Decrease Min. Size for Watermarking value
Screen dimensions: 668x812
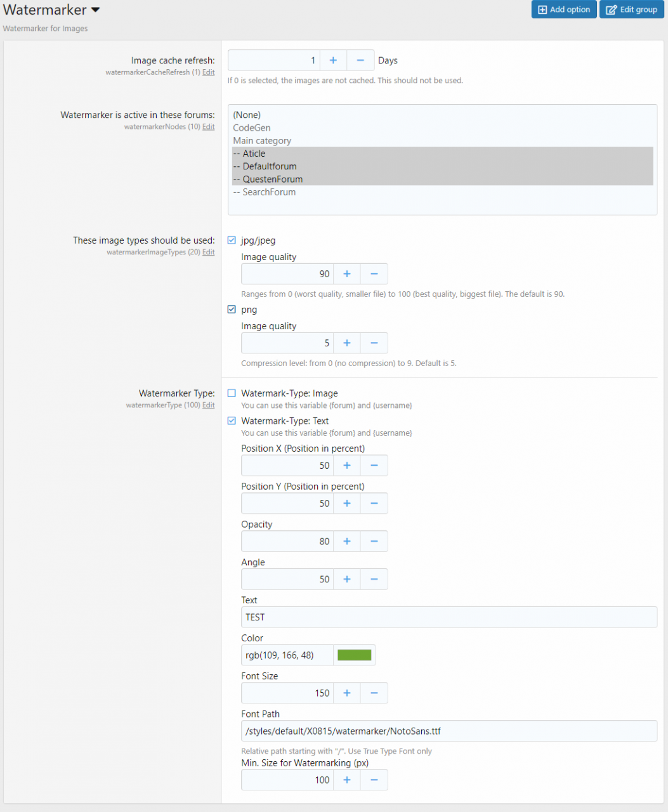(x=374, y=780)
